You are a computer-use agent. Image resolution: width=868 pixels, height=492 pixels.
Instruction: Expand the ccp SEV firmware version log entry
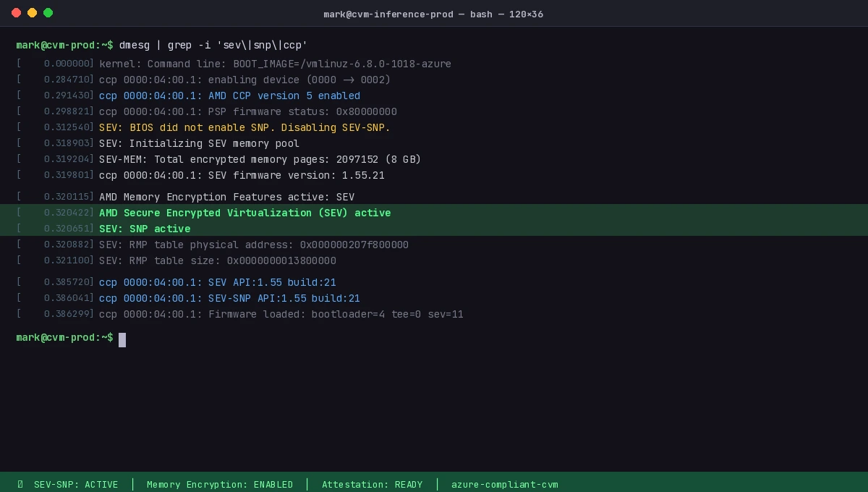(x=241, y=175)
